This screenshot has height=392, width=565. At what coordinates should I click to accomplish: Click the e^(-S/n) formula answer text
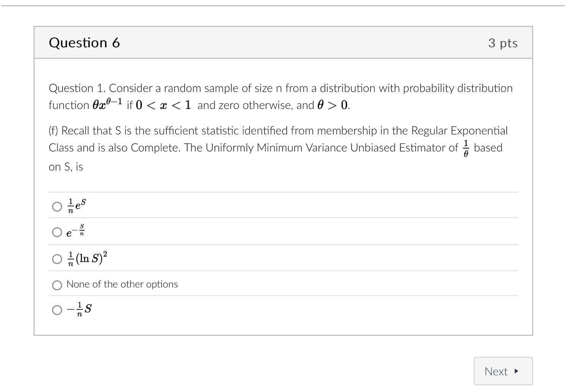pyautogui.click(x=75, y=231)
